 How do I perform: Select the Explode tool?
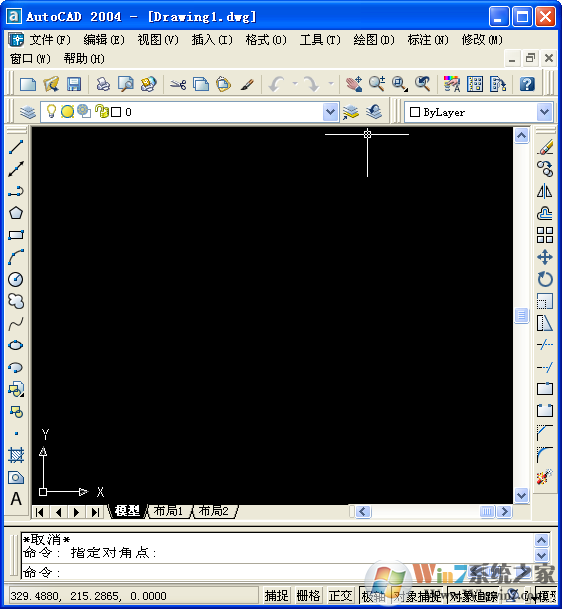[545, 477]
